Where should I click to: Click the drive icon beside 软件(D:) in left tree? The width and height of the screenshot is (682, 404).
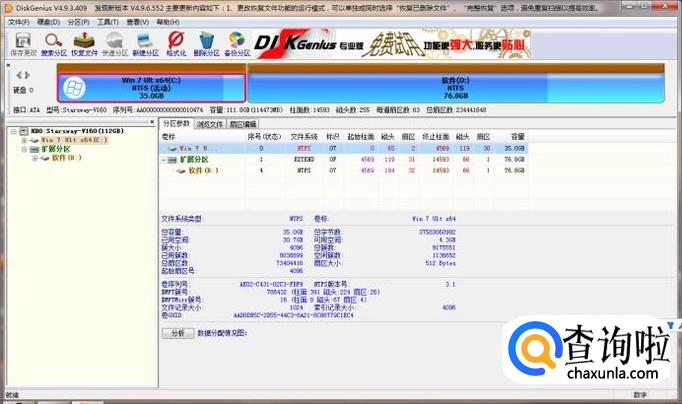[45, 158]
